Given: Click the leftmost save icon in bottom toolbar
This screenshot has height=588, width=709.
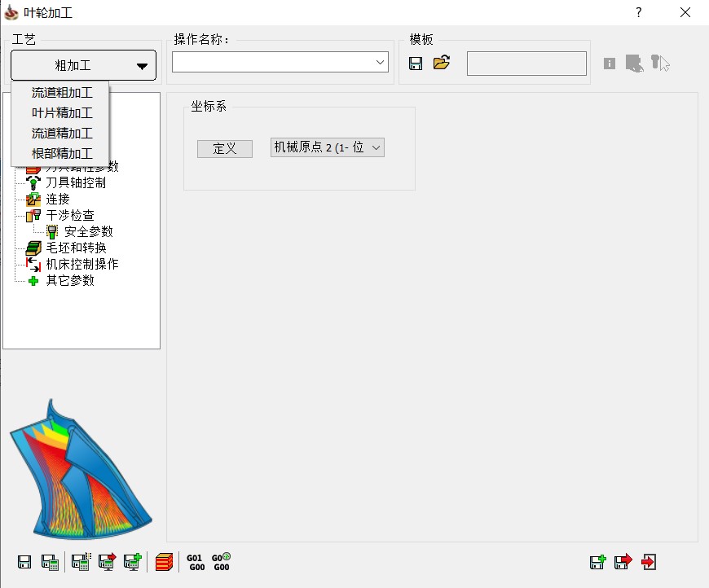Looking at the screenshot, I should 24,562.
